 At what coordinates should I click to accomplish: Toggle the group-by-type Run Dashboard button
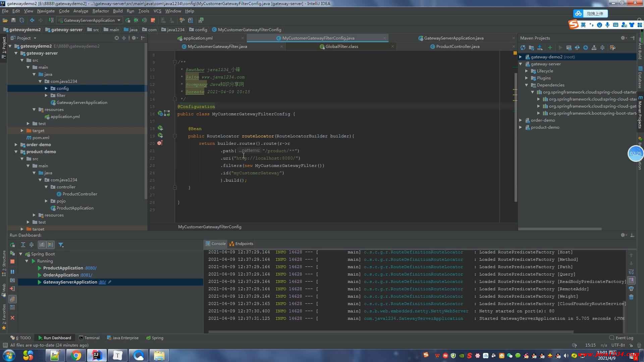[x=42, y=245]
